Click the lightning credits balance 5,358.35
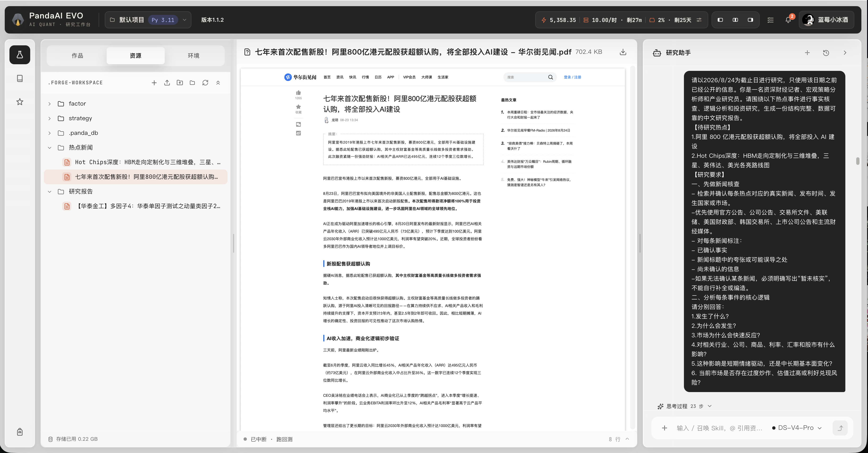Viewport: 868px width, 453px height. tap(559, 20)
